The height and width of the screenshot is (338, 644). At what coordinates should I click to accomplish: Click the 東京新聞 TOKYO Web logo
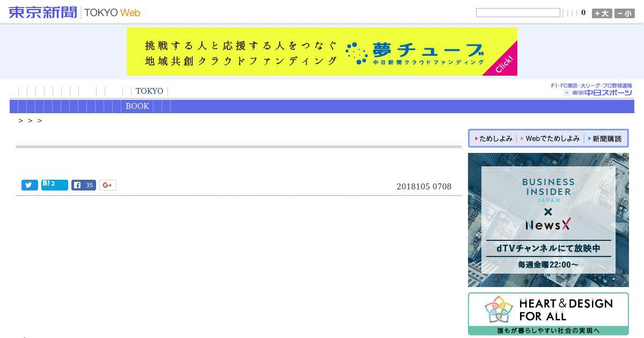[x=74, y=12]
